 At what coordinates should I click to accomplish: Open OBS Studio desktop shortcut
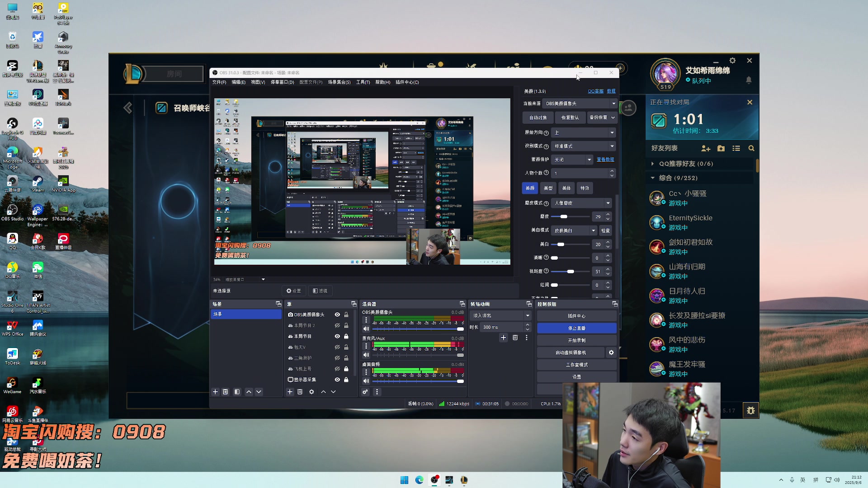click(13, 213)
